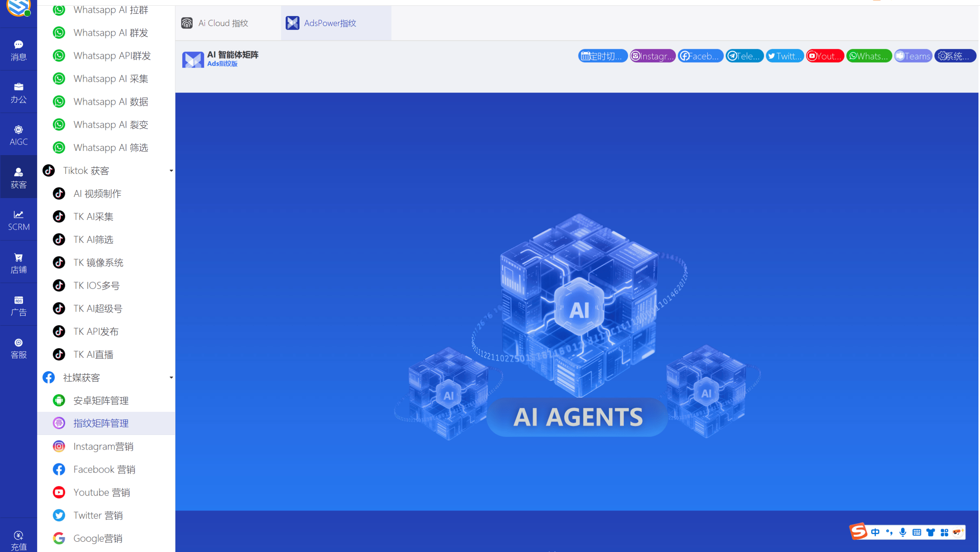Open the 店铺 shop sidebar icon
The image size is (980, 552).
tap(18, 263)
